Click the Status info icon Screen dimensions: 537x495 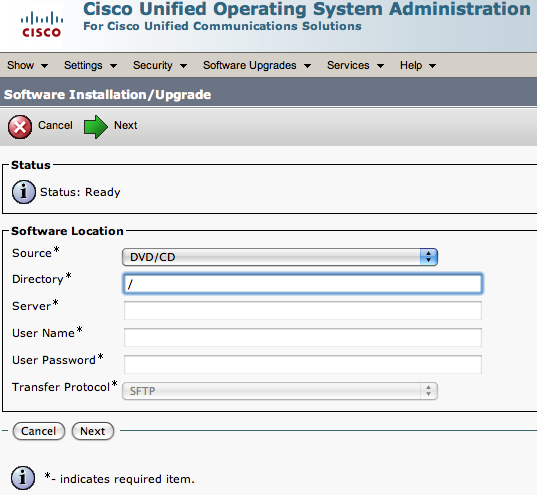tap(24, 192)
